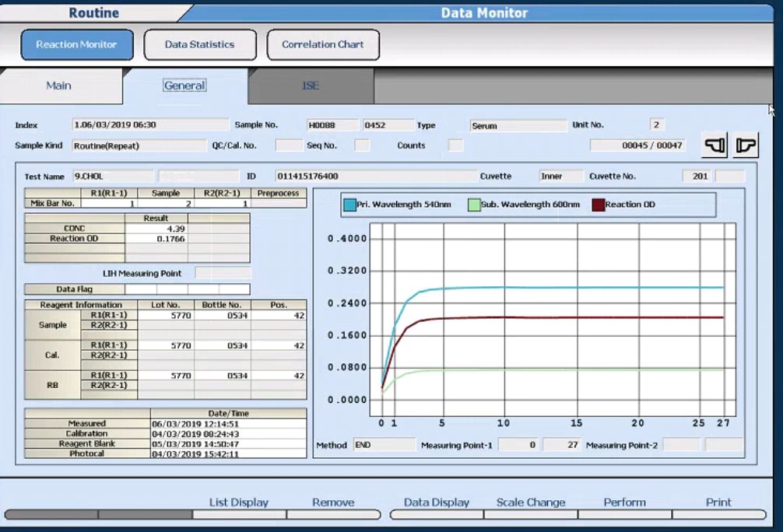Click the ID field 011415176400
783x532 pixels.
click(x=376, y=177)
